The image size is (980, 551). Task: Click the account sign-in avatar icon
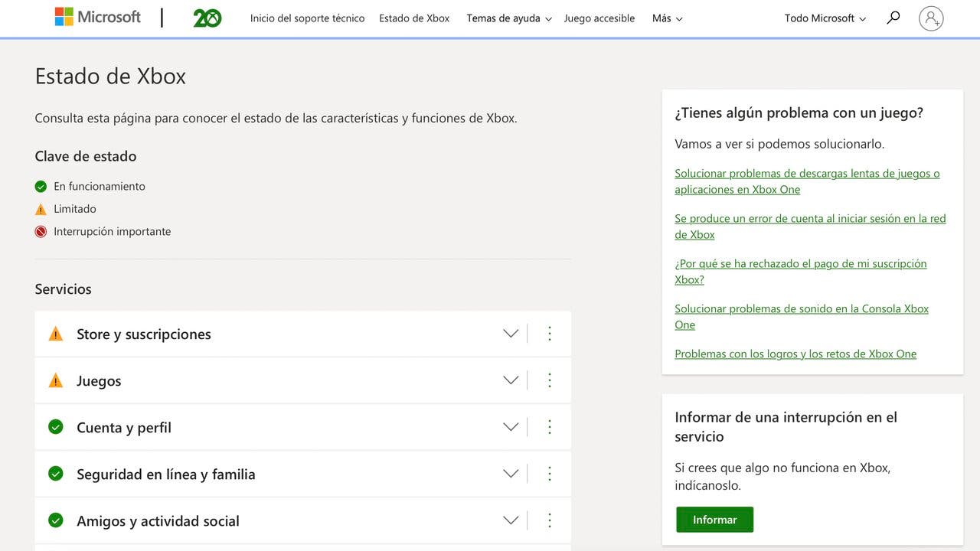931,18
